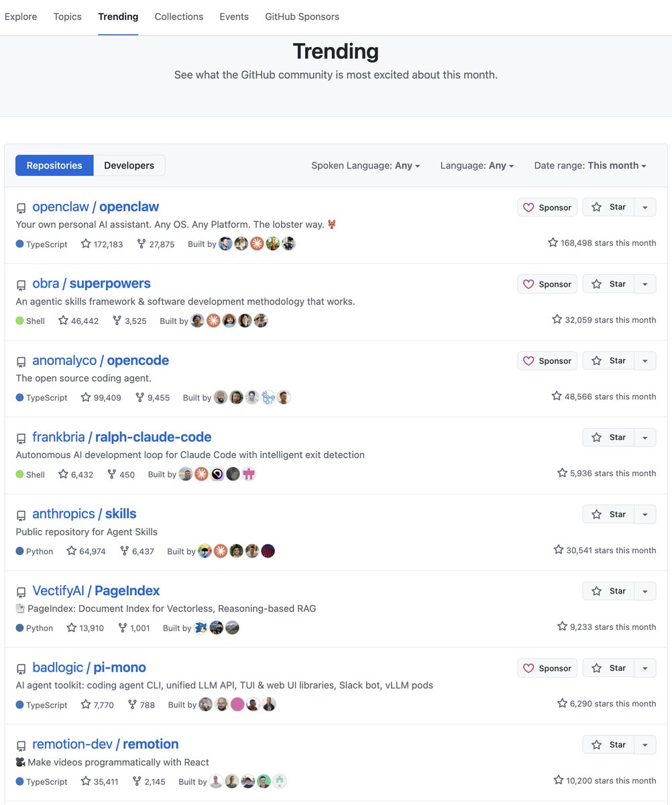This screenshot has height=805, width=672.
Task: Go to the GitHub Sponsors tab
Action: 302,17
